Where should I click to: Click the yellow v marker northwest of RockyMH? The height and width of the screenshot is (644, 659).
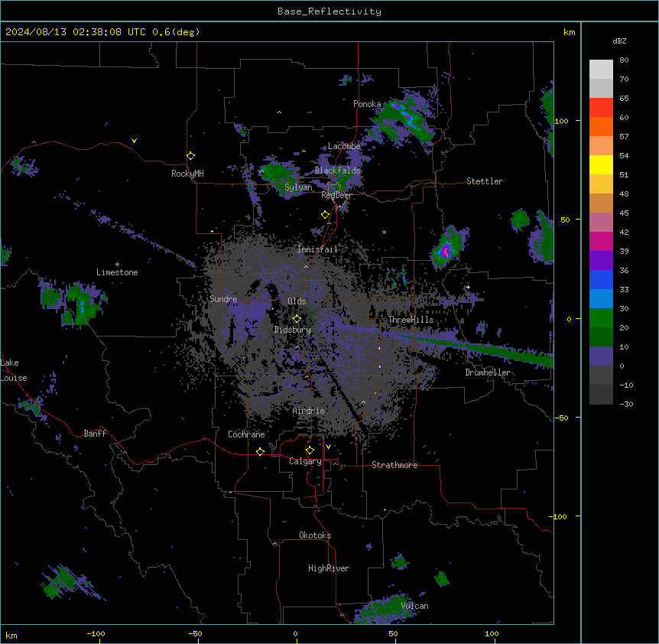(x=134, y=141)
